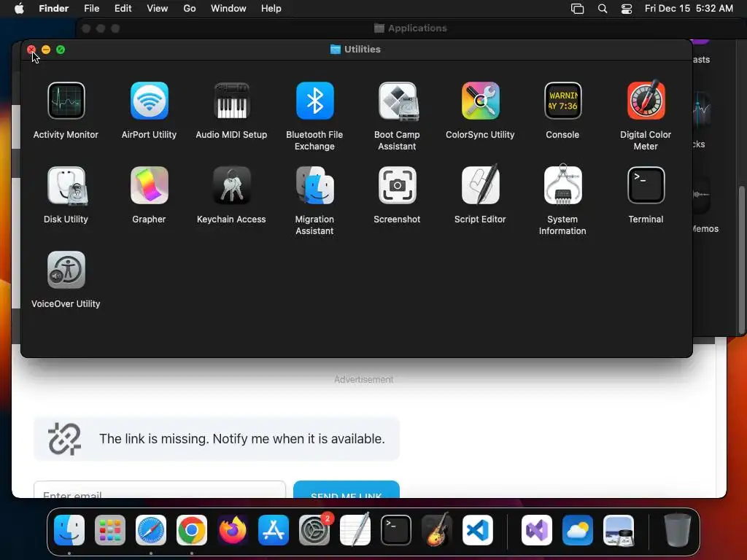747x560 pixels.
Task: Open the Edit menu
Action: [x=123, y=9]
